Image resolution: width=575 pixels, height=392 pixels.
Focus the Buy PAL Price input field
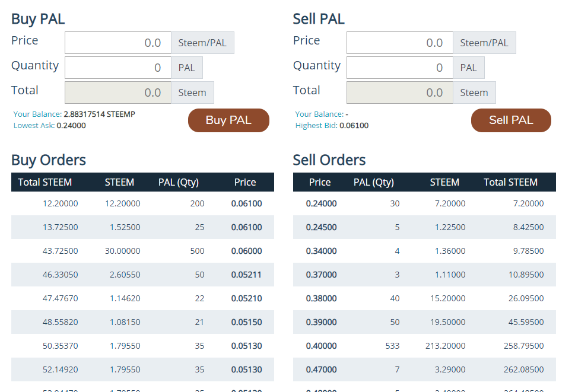coord(118,43)
